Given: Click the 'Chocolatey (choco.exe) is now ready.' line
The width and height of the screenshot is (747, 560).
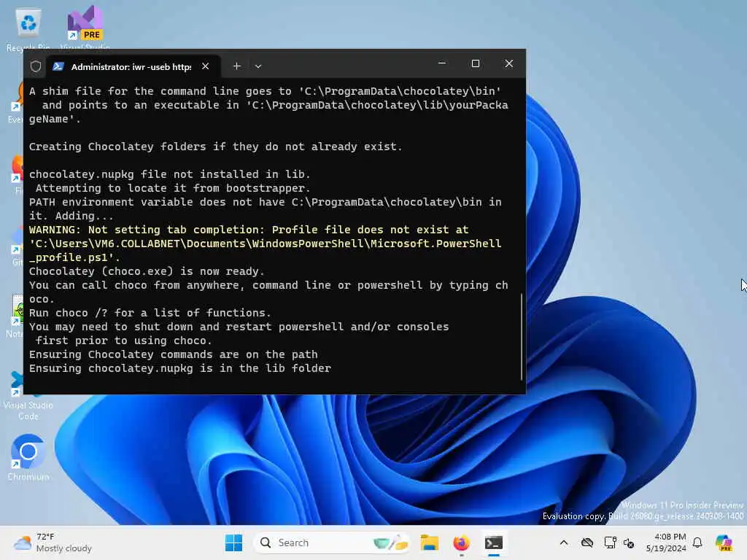Looking at the screenshot, I should (147, 271).
